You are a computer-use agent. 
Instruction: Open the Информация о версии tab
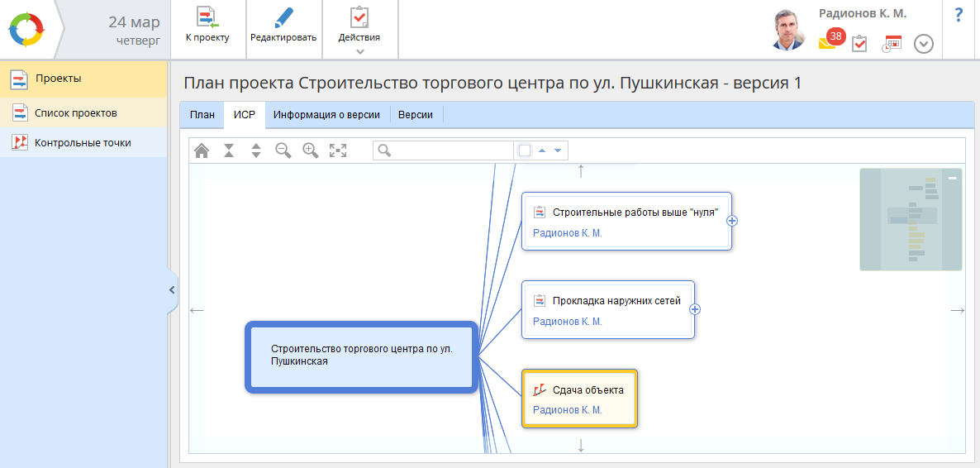(x=326, y=115)
